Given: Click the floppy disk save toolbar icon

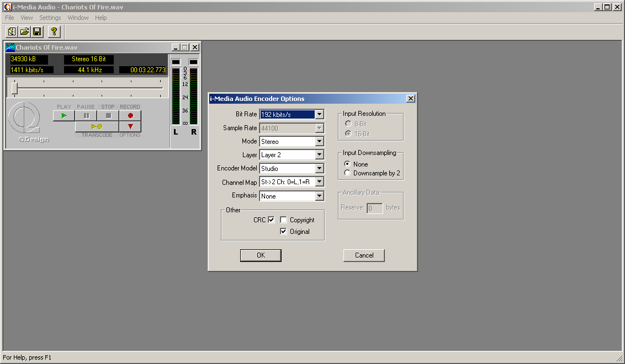Looking at the screenshot, I should point(38,31).
